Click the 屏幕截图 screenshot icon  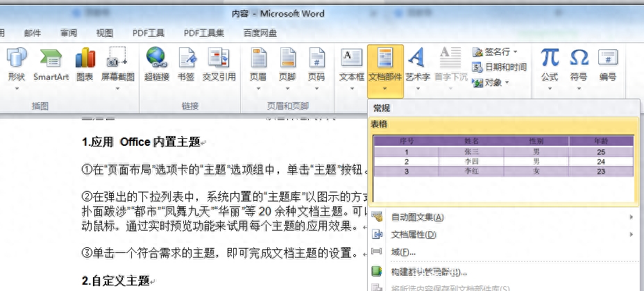pos(117,57)
